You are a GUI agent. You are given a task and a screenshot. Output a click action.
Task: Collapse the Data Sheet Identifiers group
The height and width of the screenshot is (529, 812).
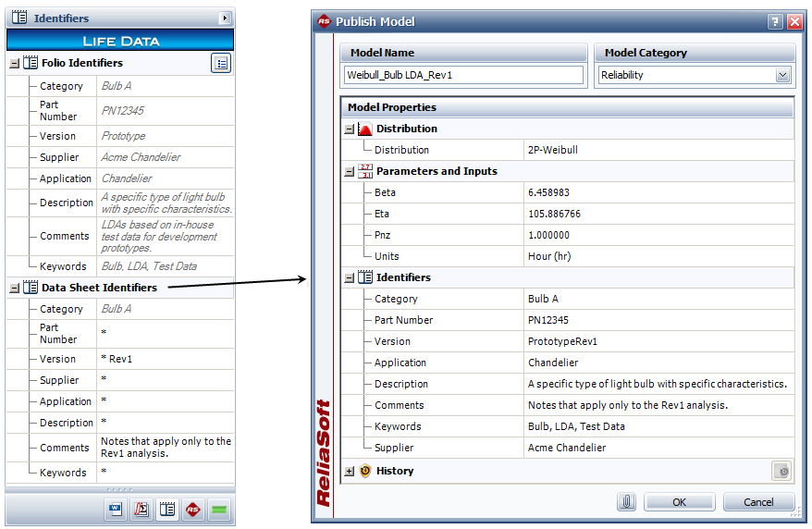[15, 289]
